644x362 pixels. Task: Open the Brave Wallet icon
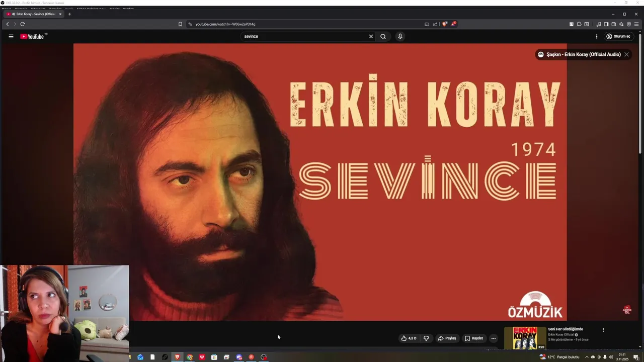pos(614,24)
